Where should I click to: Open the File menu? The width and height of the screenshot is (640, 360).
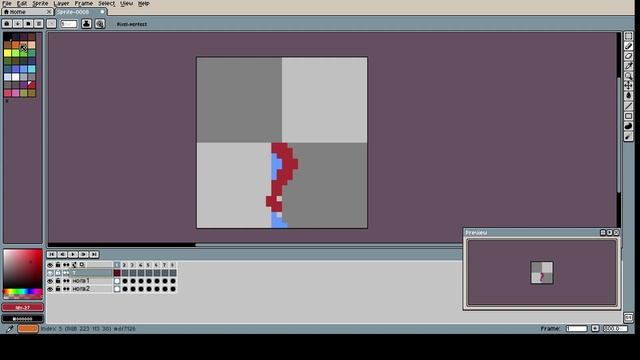click(x=7, y=3)
